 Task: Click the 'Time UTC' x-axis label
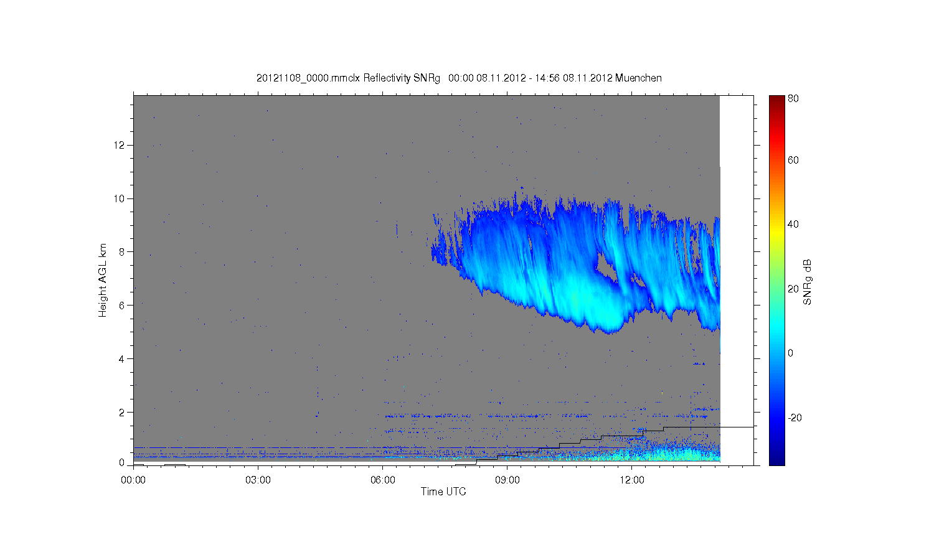443,492
